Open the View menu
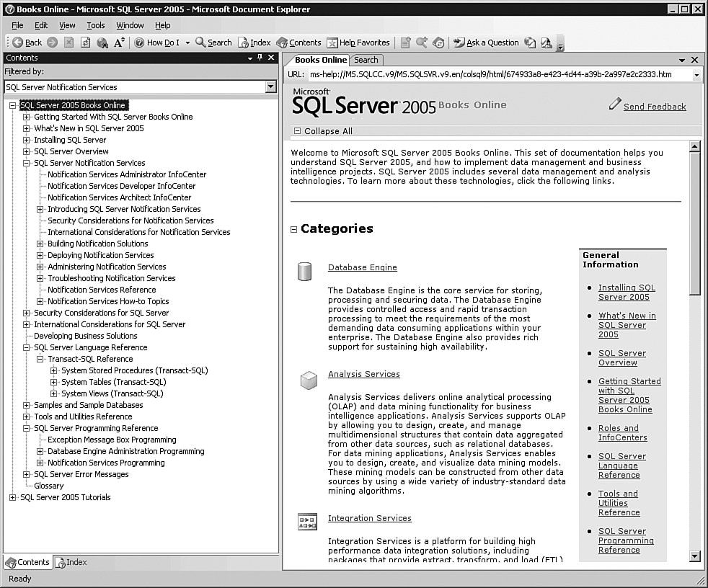 67,25
